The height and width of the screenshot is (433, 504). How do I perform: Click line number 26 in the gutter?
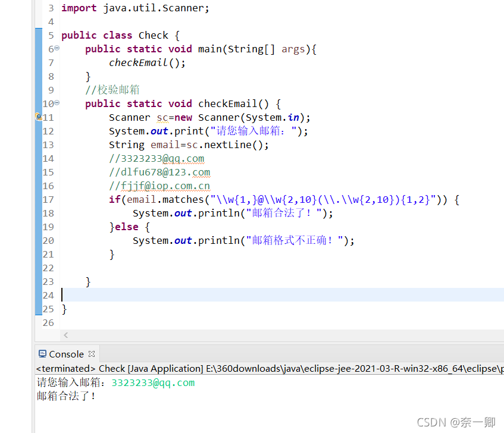point(48,323)
